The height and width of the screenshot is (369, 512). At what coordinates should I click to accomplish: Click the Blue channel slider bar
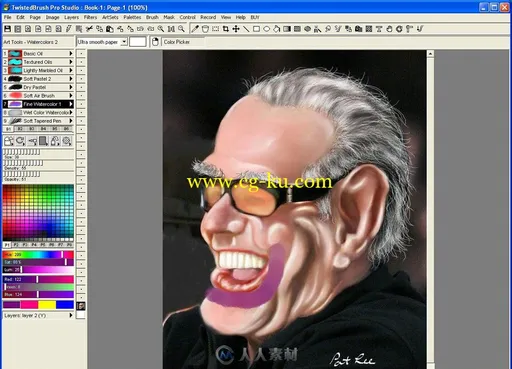pyautogui.click(x=38, y=294)
